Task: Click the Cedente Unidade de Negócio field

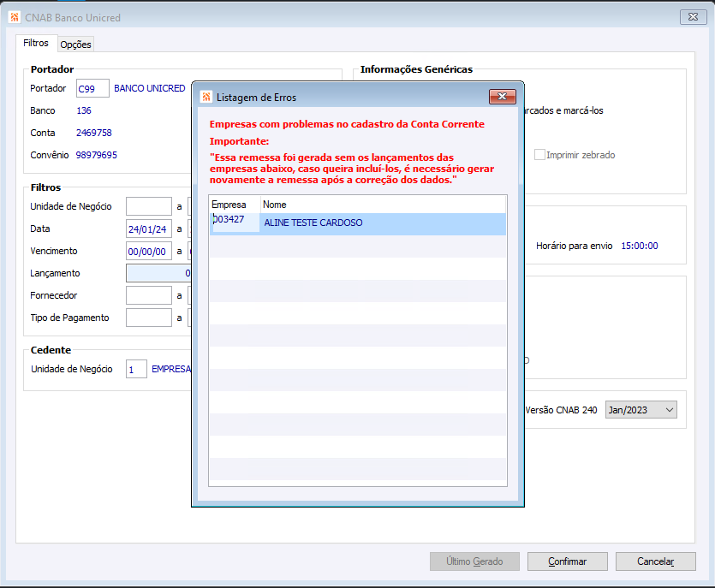Action: (136, 369)
